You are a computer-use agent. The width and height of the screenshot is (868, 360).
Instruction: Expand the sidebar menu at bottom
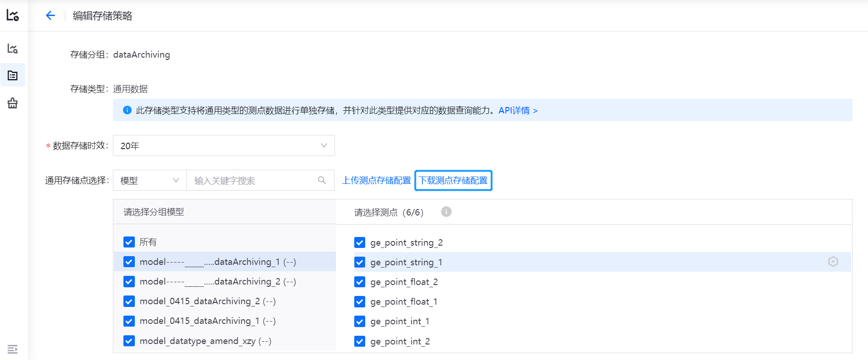(x=13, y=349)
